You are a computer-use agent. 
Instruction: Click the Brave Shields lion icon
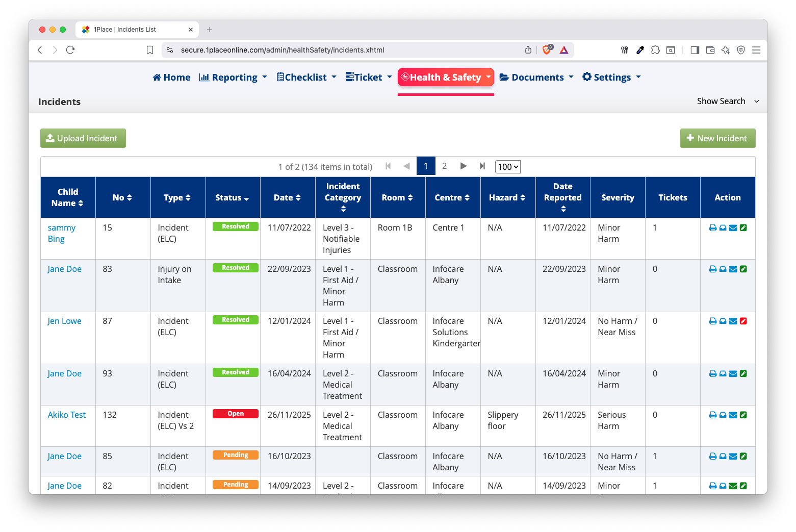[x=547, y=50]
